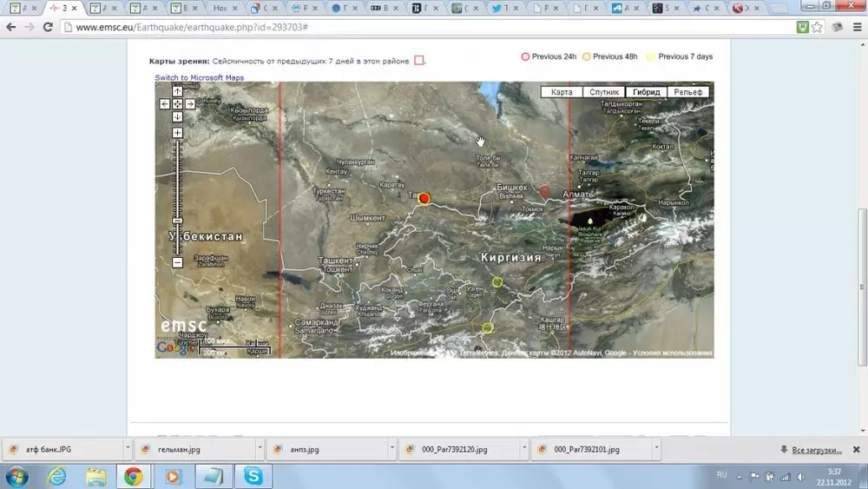This screenshot has height=489, width=868.
Task: Expand options for 000_Par7392101.jpg download
Action: point(656,449)
